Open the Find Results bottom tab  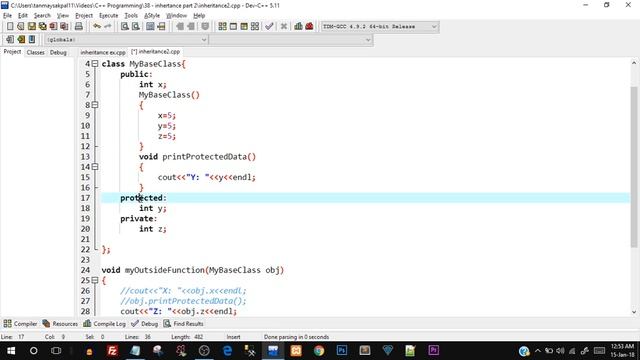[183, 324]
